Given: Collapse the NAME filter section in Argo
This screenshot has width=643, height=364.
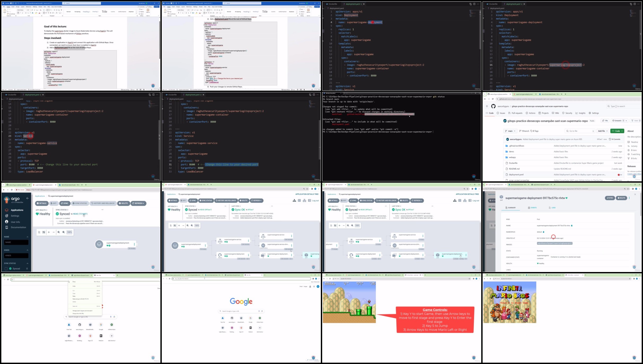Looking at the screenshot, I should (x=27, y=237).
